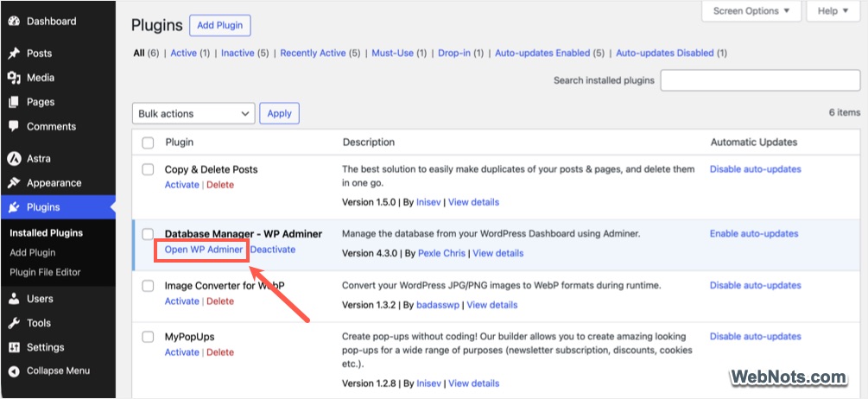Click the Comments bubble icon
Image resolution: width=868 pixels, height=399 pixels.
point(14,126)
